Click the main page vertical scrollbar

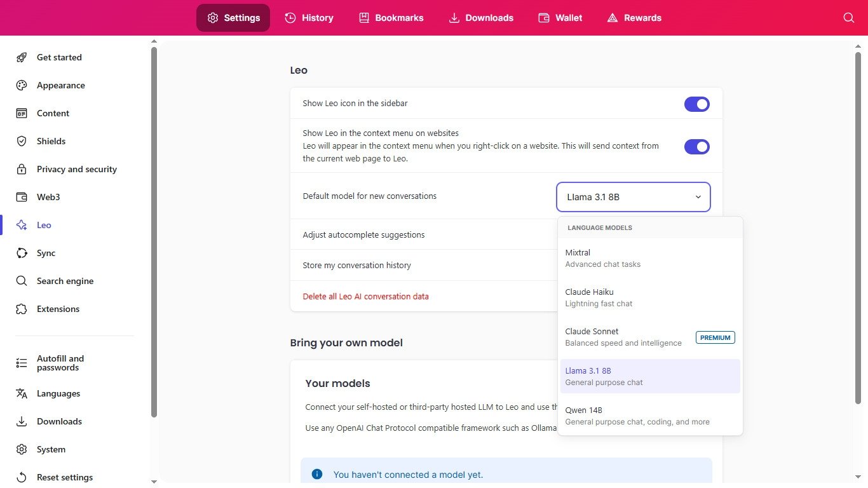858,227
